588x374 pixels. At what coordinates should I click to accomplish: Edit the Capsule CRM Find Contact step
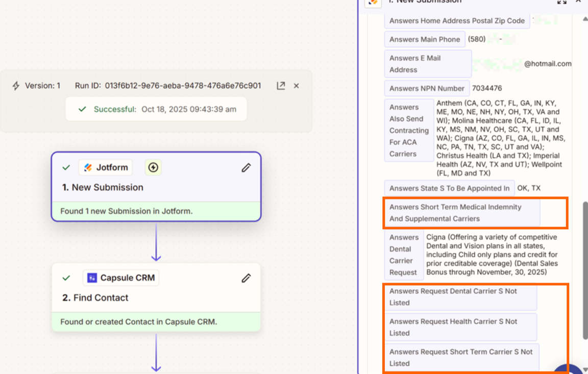tap(246, 278)
